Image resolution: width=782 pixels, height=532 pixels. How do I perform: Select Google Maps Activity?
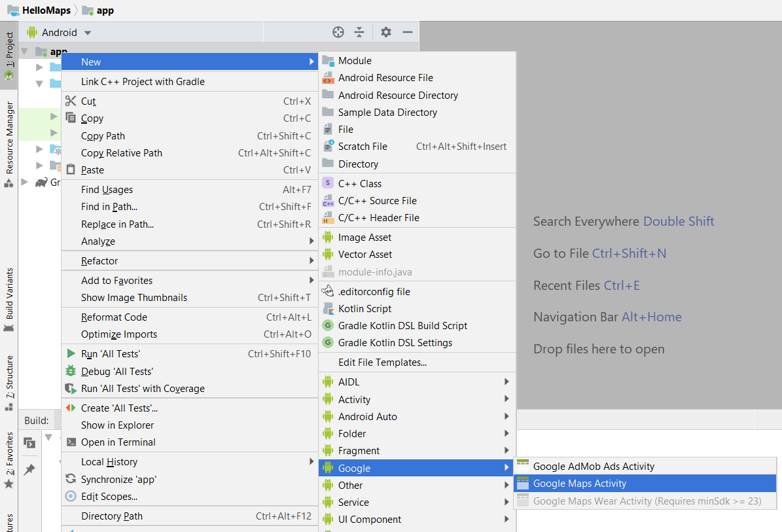(645, 483)
